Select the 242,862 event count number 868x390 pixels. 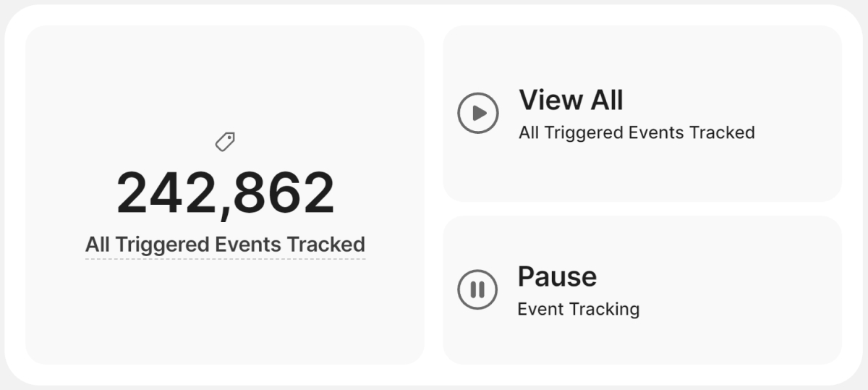point(226,193)
